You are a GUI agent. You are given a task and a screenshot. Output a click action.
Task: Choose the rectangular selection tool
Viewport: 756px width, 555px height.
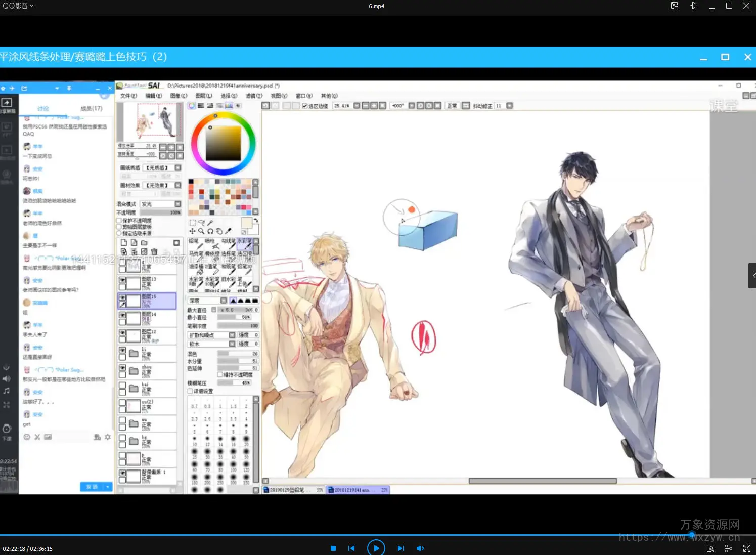193,223
